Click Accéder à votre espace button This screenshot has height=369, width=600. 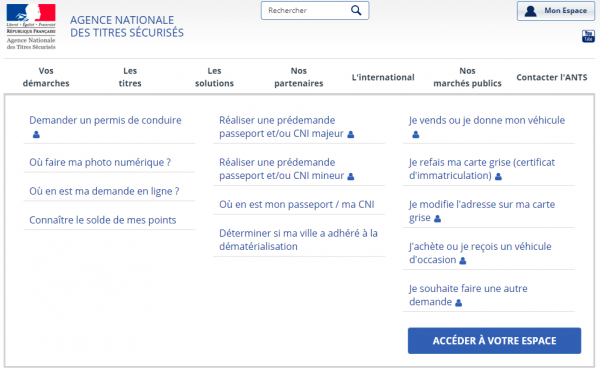494,341
